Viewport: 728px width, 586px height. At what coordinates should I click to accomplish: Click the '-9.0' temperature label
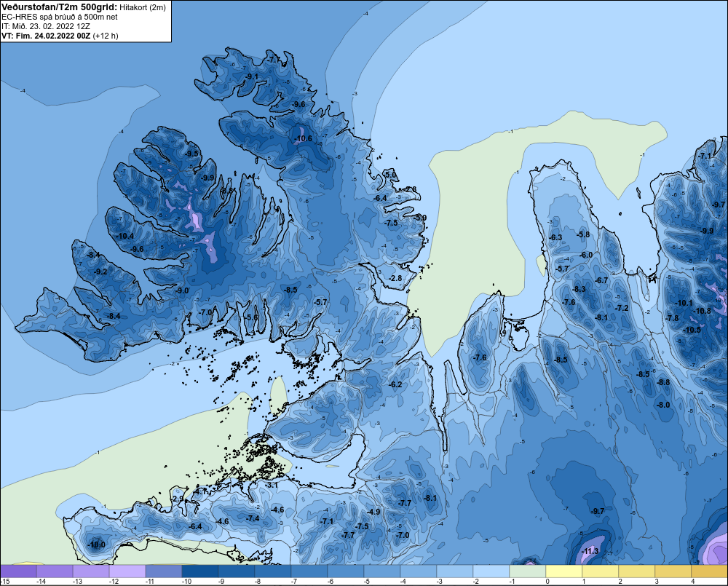(182, 290)
